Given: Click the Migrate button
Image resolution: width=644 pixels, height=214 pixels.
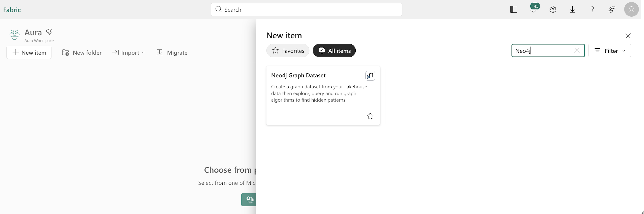Looking at the screenshot, I should point(172,53).
